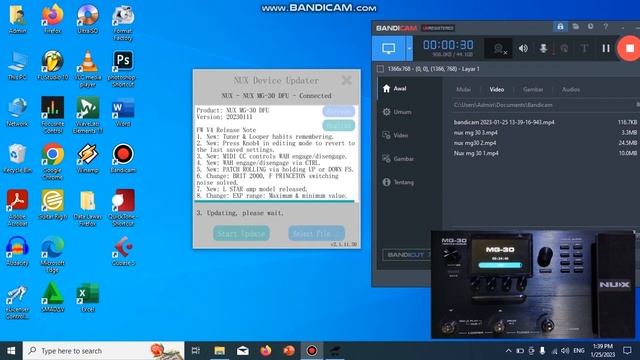Open Word desktop icon

[x=123, y=112]
